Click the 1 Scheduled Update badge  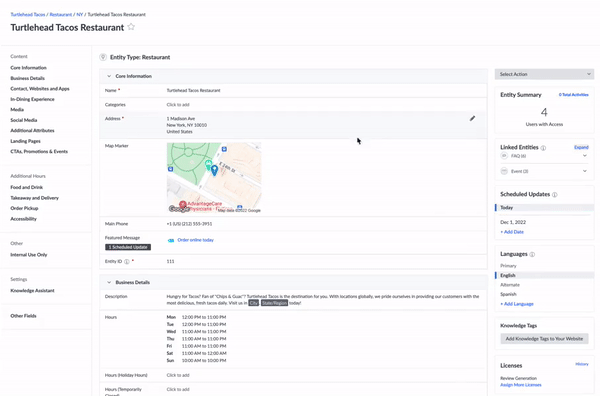(128, 247)
